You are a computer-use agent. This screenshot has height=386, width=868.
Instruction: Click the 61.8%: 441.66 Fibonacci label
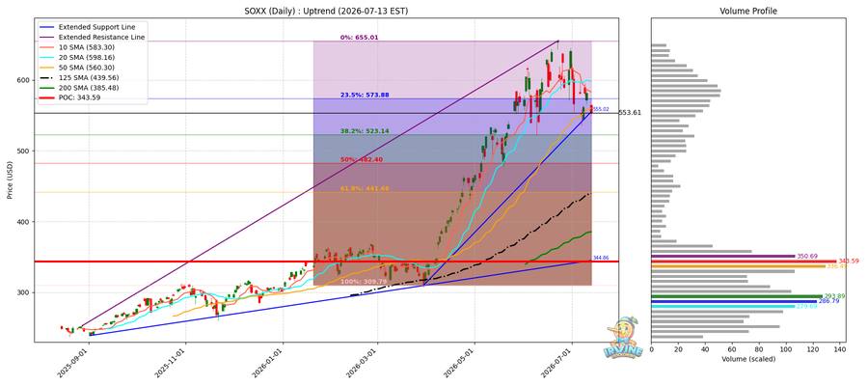click(x=365, y=188)
